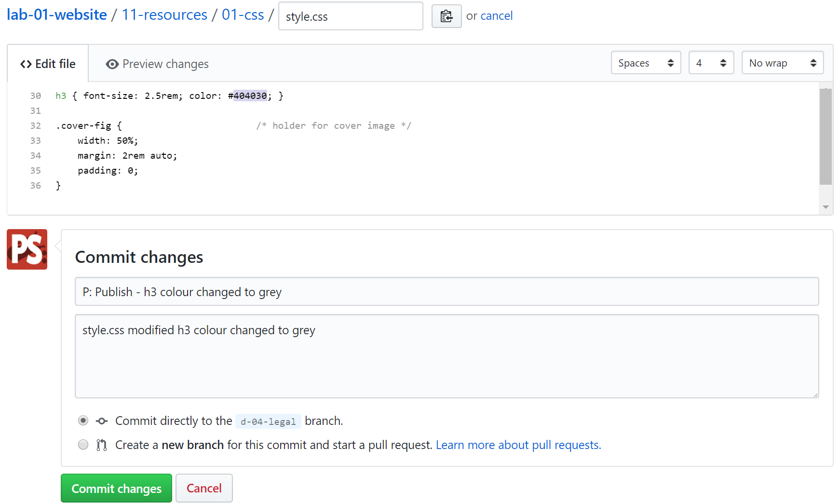Viewport: 840px width, 504px height.
Task: Click the extended commit description textarea
Action: pyautogui.click(x=447, y=356)
